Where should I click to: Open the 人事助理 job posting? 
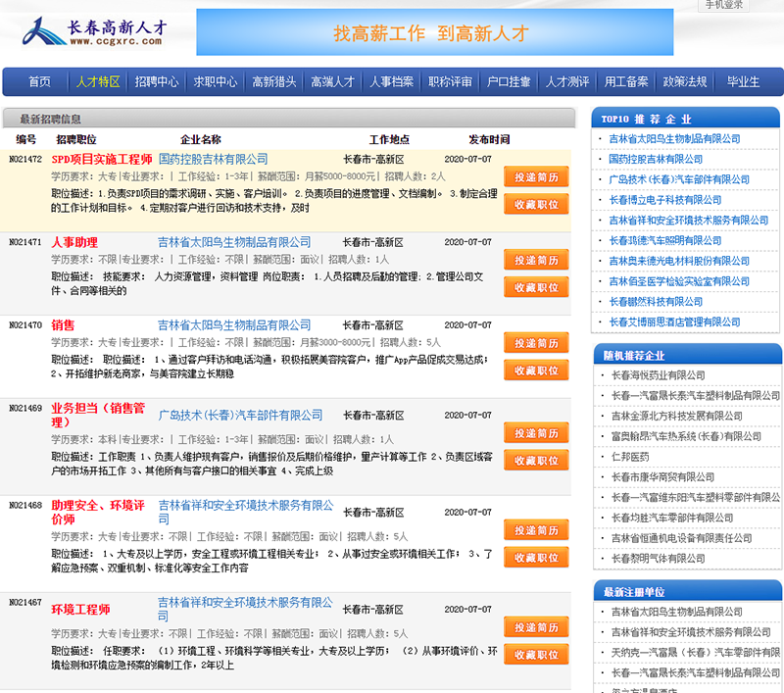point(74,242)
